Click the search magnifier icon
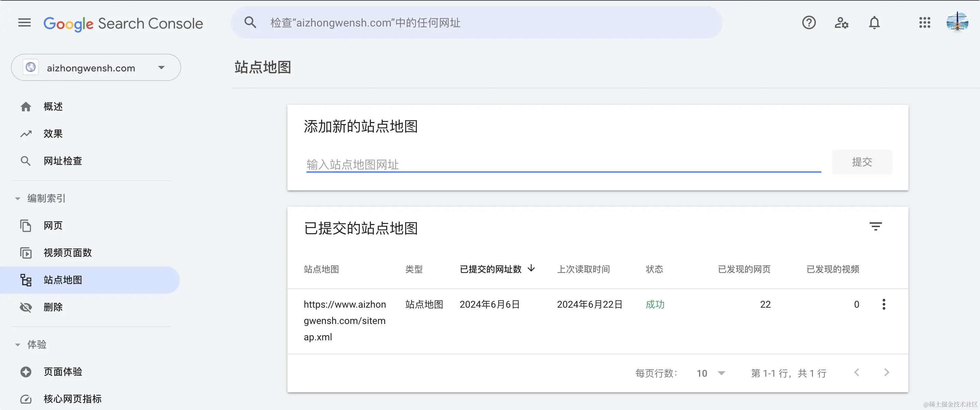 [250, 23]
